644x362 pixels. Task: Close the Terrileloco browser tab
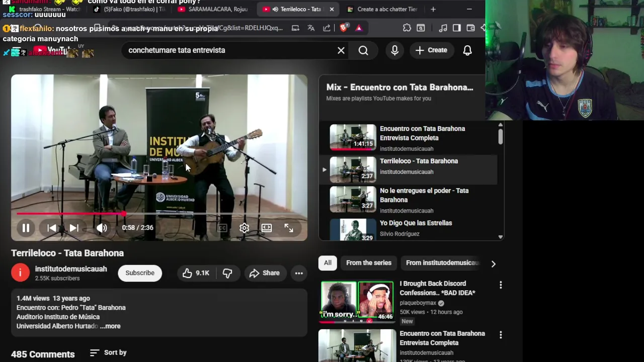(x=332, y=9)
